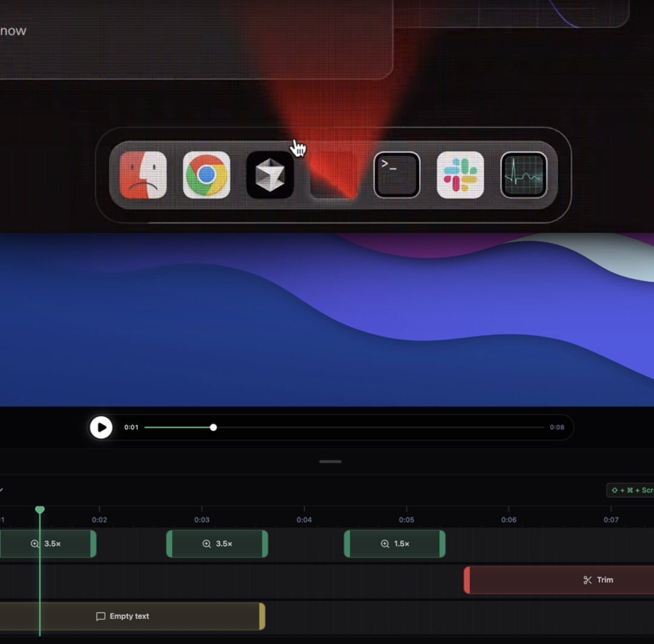Click the playback progress slider knob

(213, 428)
